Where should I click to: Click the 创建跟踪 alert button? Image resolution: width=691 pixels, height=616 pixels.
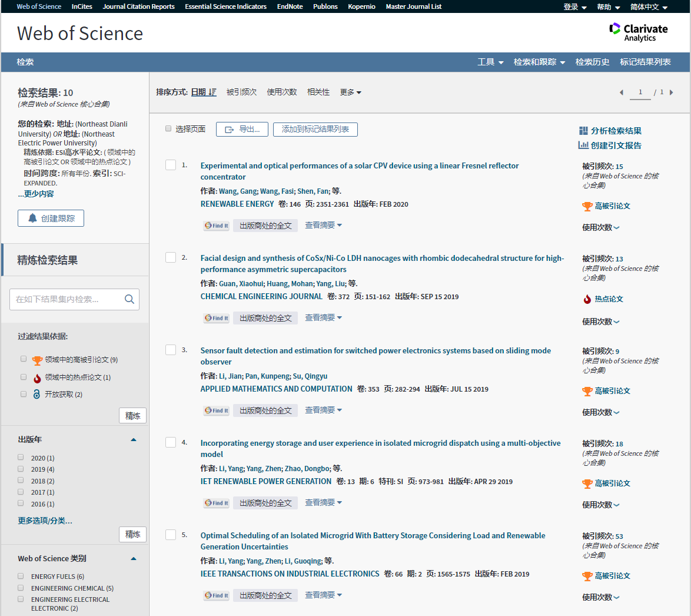pyautogui.click(x=51, y=218)
